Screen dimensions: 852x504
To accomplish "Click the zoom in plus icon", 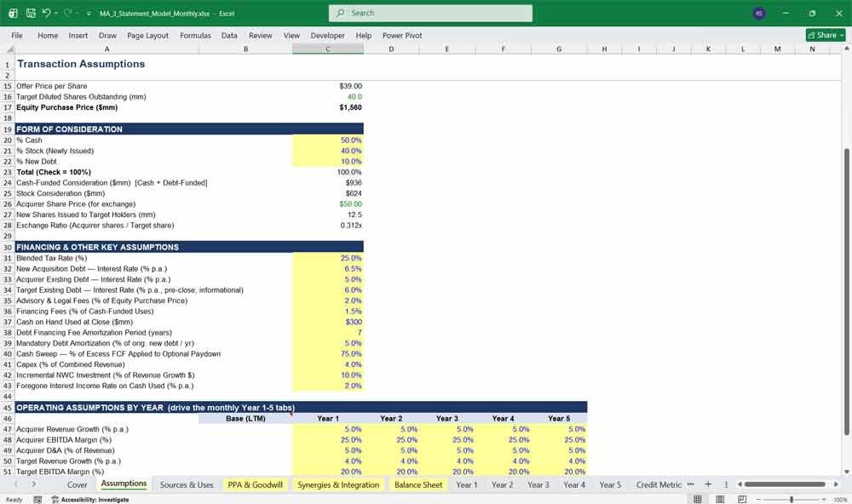I will pos(824,499).
